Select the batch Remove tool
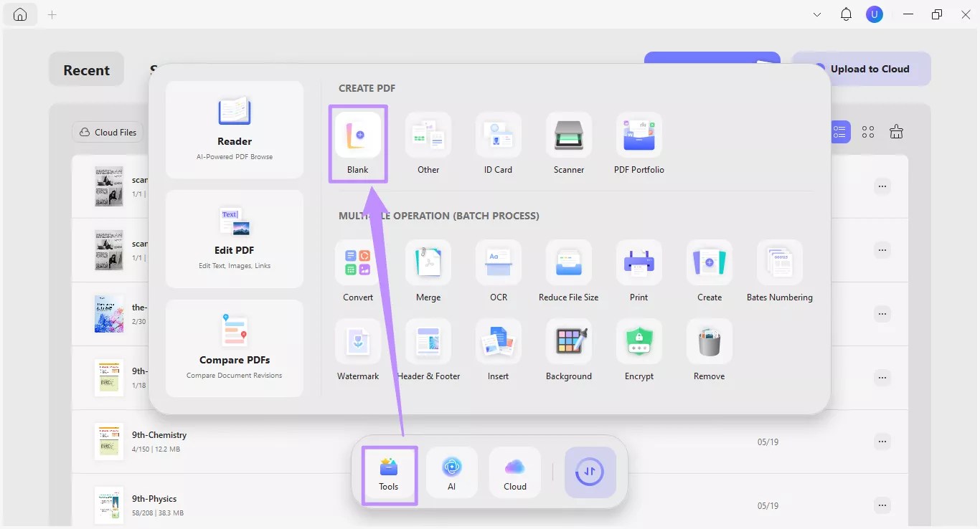The width and height of the screenshot is (980, 529). point(710,350)
